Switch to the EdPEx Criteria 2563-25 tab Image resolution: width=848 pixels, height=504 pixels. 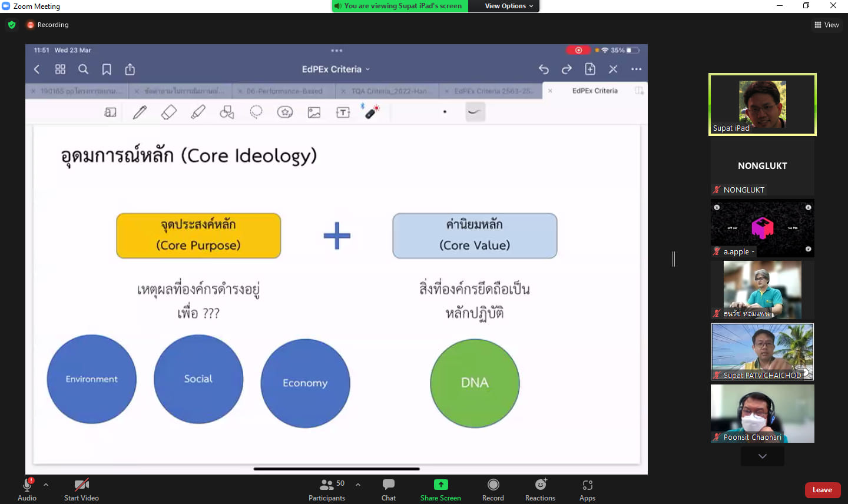coord(491,91)
